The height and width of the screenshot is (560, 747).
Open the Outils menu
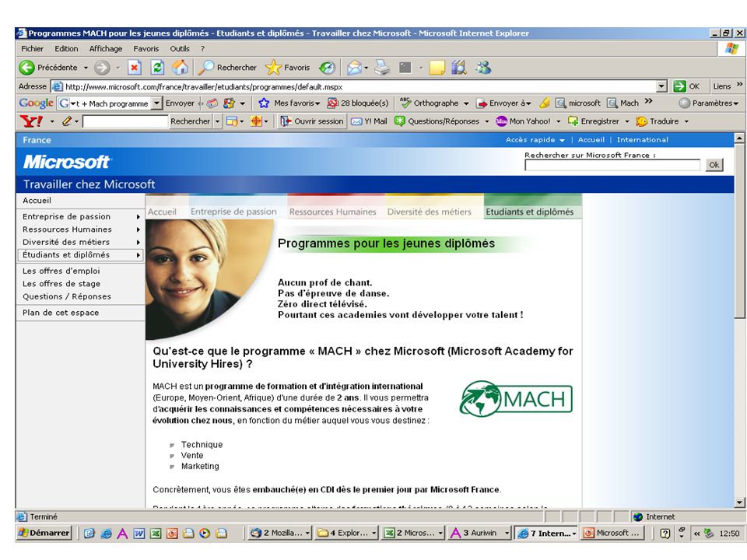click(180, 48)
